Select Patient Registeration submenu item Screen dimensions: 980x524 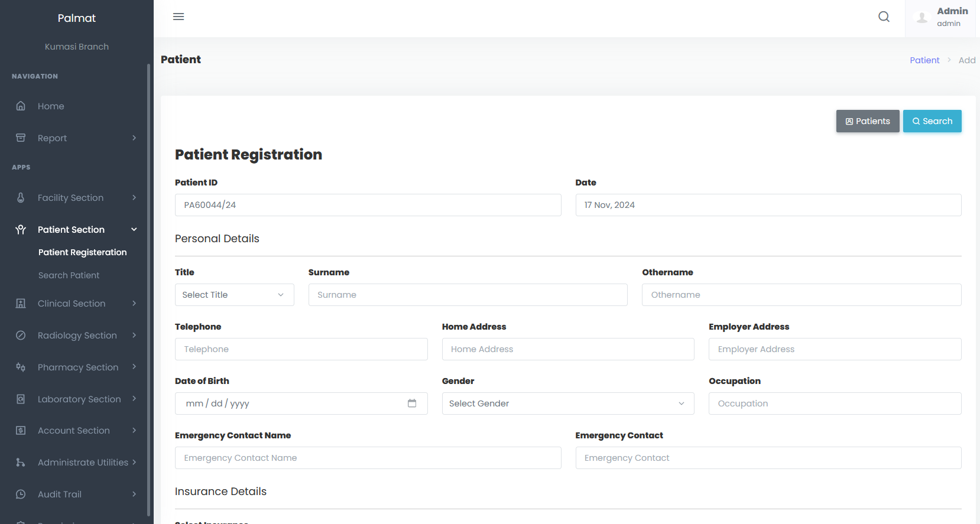tap(82, 252)
